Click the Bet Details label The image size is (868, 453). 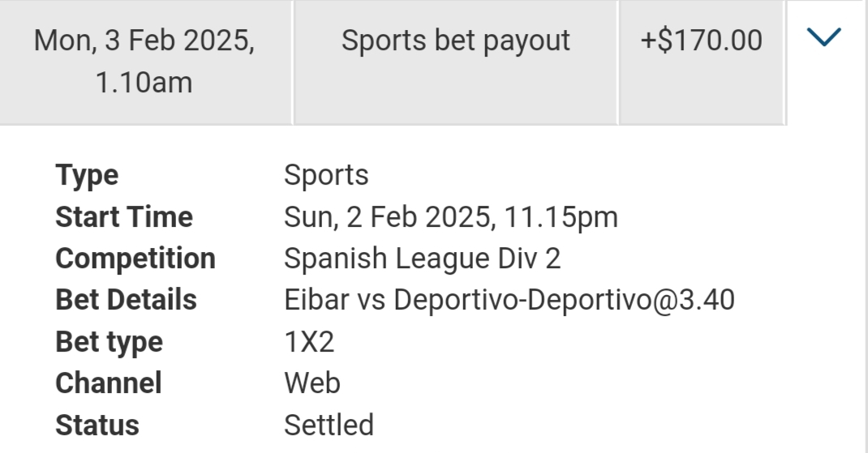coord(126,301)
